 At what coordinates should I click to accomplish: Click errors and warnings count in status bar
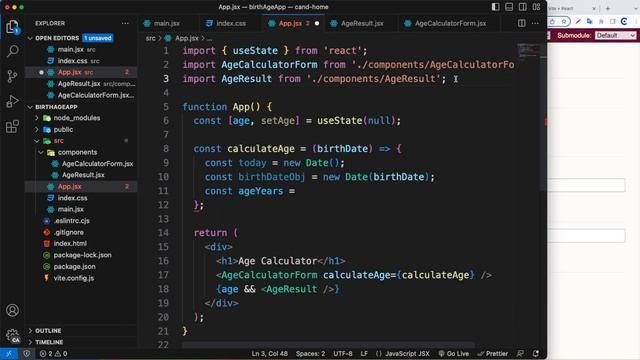pos(53,354)
